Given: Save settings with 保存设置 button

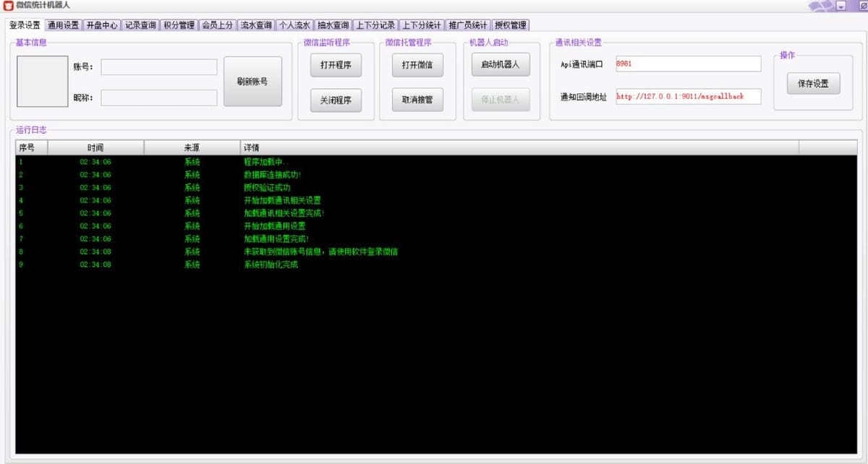Looking at the screenshot, I should point(814,83).
